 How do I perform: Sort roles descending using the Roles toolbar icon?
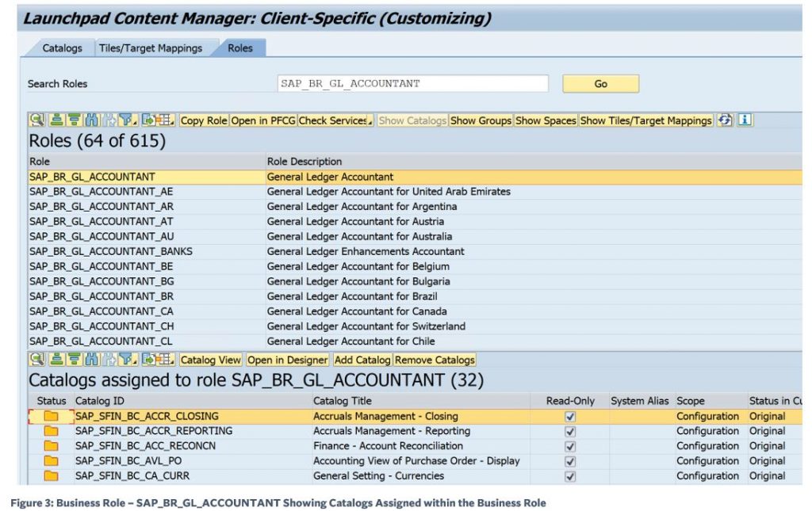tap(74, 120)
